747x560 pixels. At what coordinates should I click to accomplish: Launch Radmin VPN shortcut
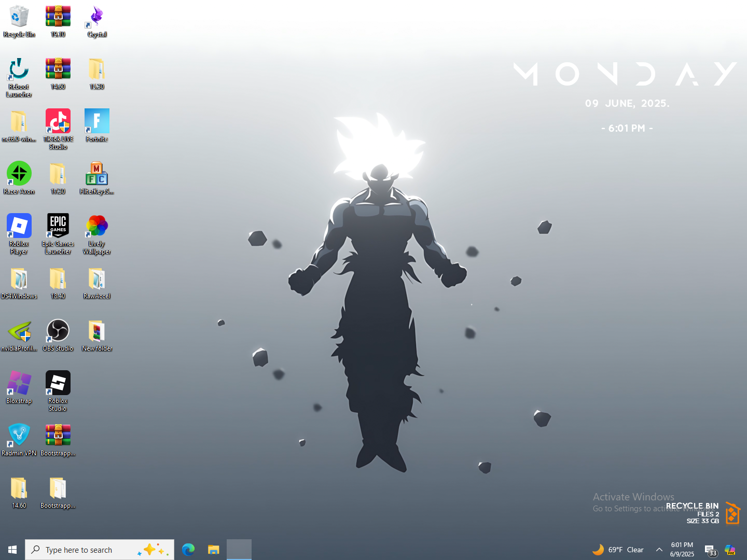click(19, 441)
